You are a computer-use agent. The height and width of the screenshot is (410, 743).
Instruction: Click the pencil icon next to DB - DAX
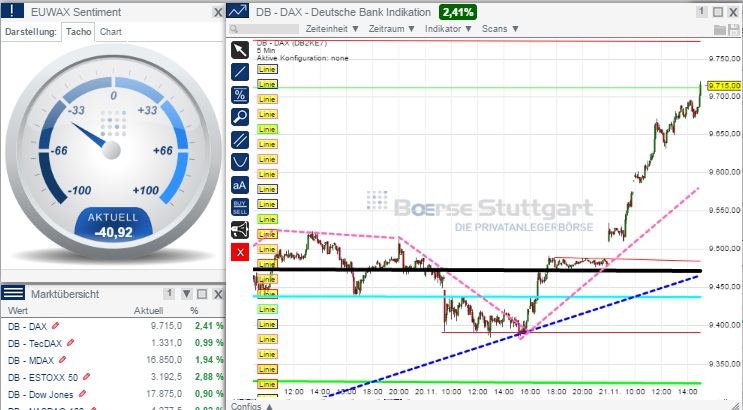[x=55, y=326]
